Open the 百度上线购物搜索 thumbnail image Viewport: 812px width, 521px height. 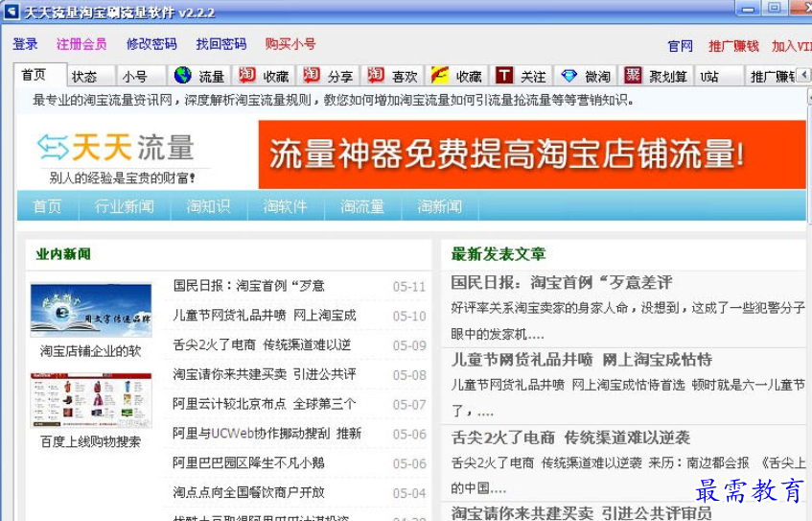coord(91,400)
